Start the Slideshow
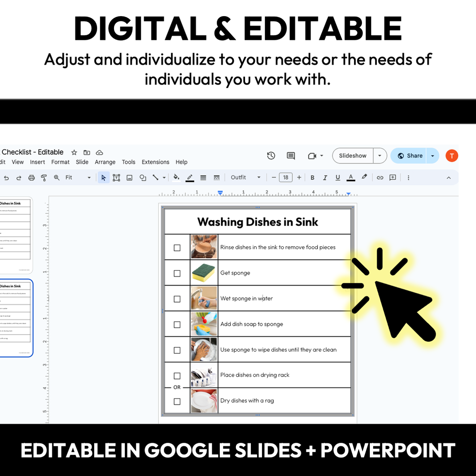The image size is (476, 476). 352,156
